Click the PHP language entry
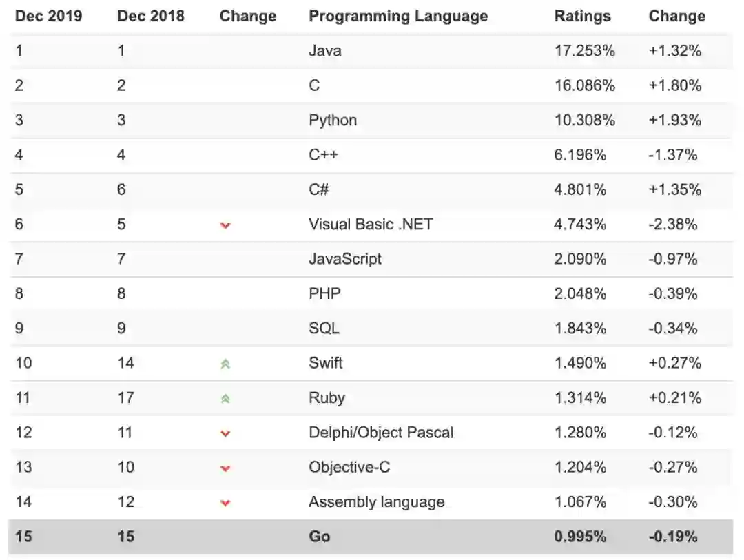 [x=324, y=294]
